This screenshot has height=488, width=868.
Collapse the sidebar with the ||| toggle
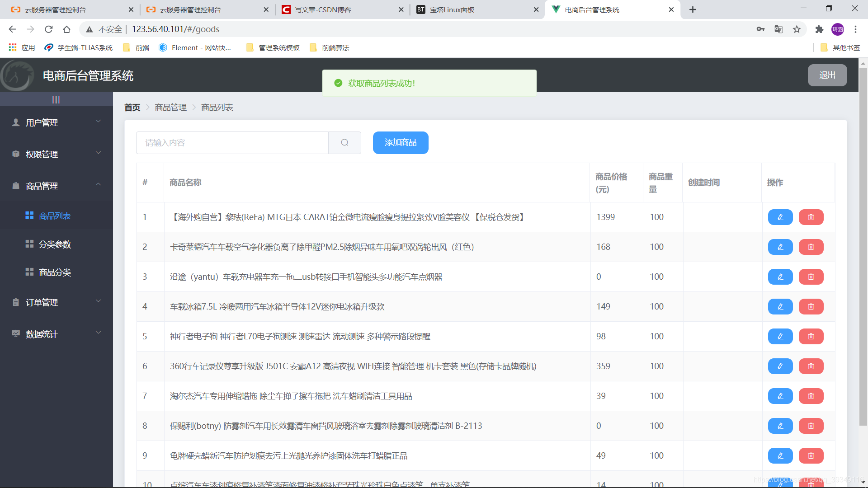click(56, 100)
